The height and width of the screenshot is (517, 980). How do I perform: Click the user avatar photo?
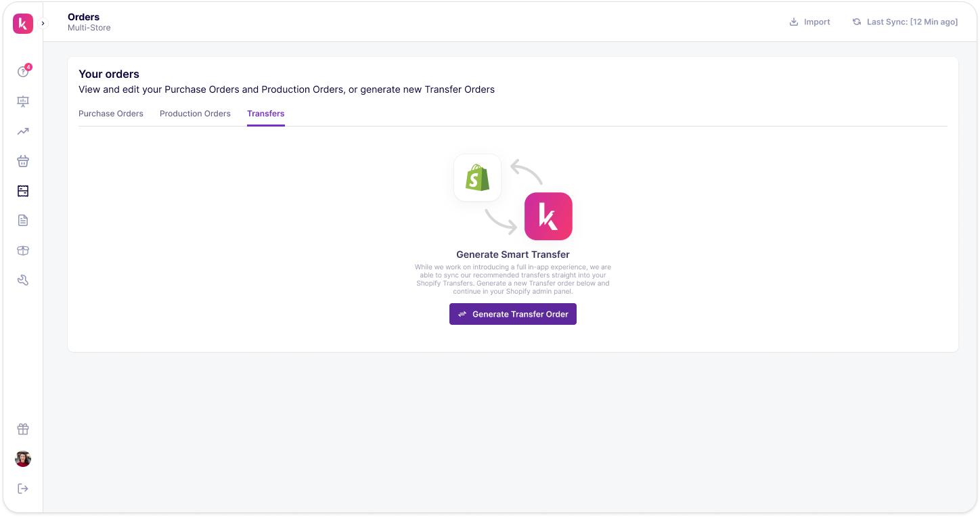coord(23,459)
